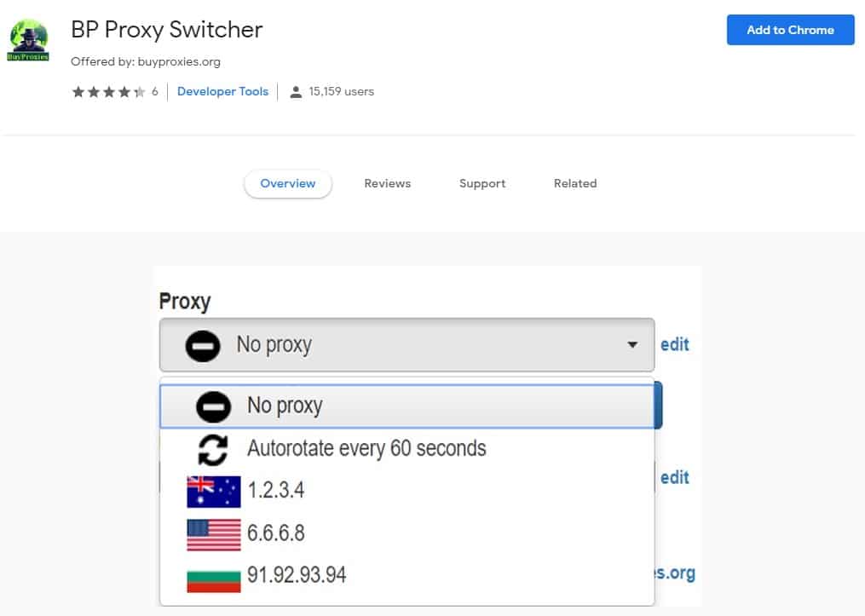This screenshot has width=865, height=616.
Task: Click the United States flag icon
Action: [214, 535]
